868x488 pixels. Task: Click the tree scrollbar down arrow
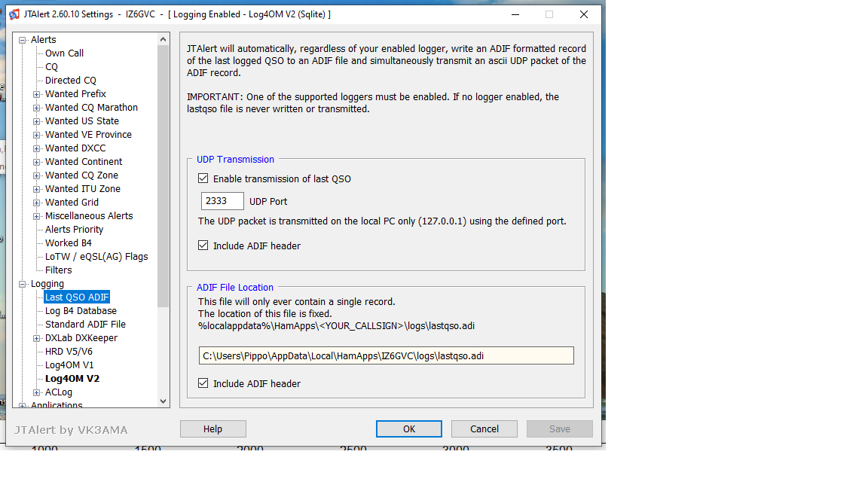163,401
